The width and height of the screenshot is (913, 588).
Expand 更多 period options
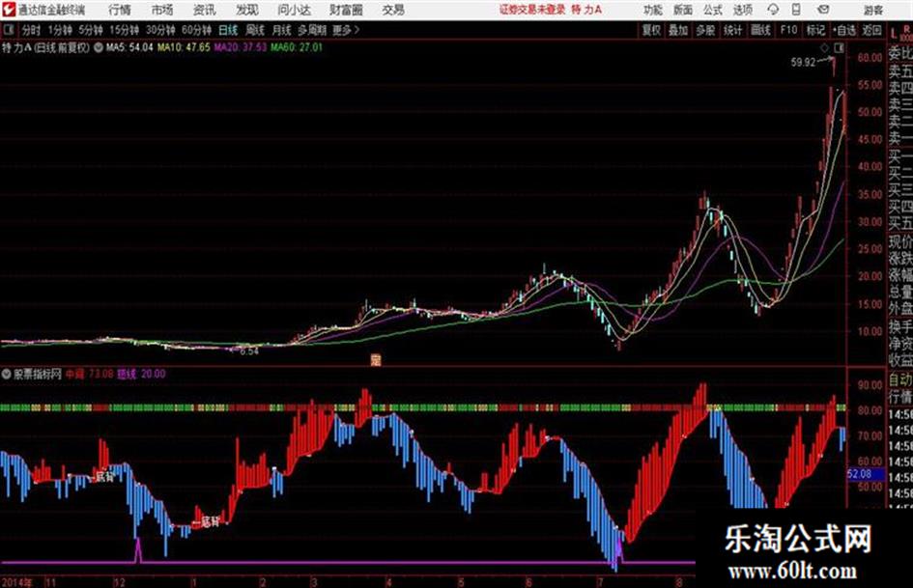pos(347,30)
